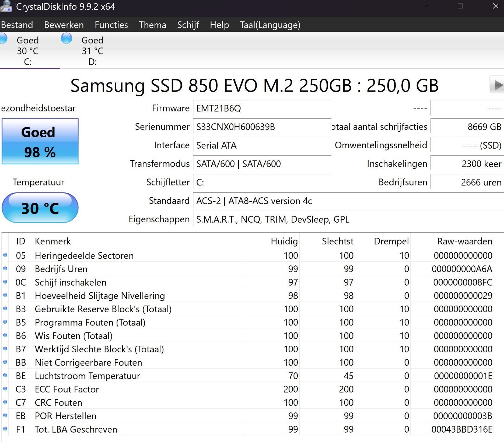This screenshot has width=504, height=442.
Task: Click the Raw-waarden column header
Action: click(452, 241)
